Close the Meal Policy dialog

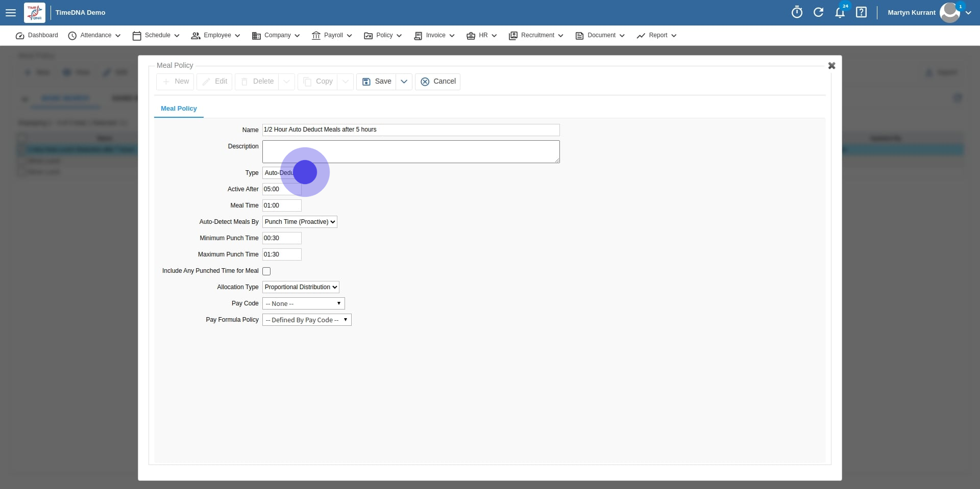click(x=831, y=66)
